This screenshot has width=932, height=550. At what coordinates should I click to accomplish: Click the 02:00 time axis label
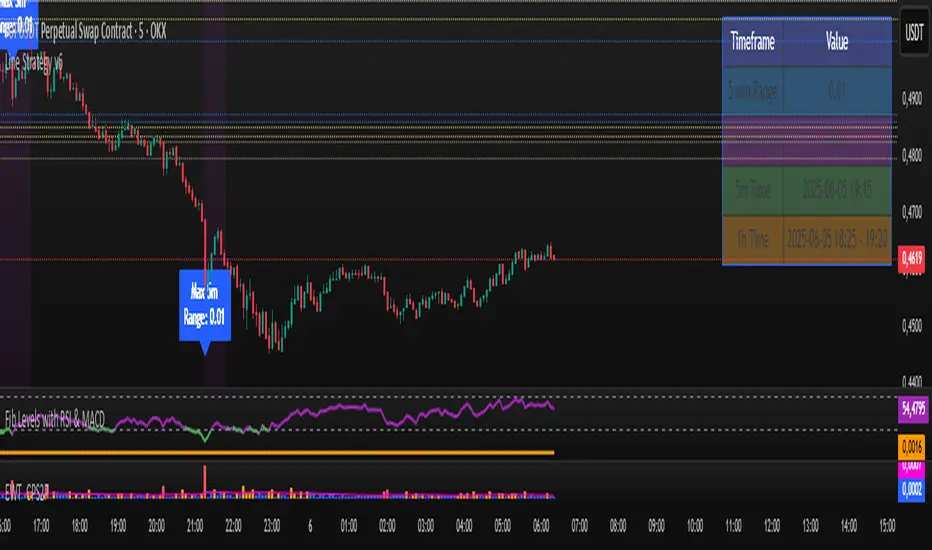387,526
